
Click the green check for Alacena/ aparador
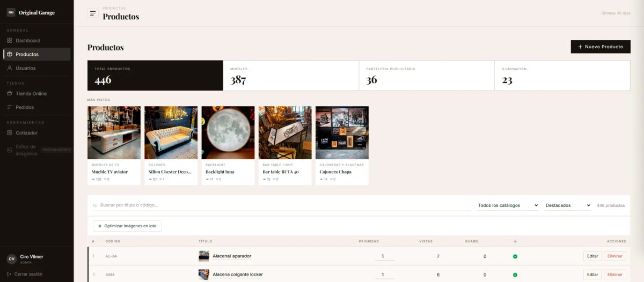pyautogui.click(x=515, y=256)
